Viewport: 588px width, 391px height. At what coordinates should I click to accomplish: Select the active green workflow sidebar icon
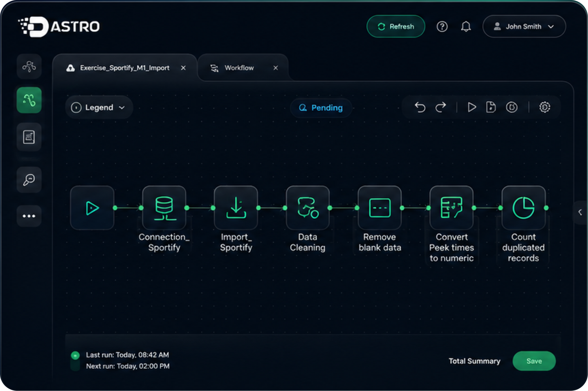tap(29, 100)
